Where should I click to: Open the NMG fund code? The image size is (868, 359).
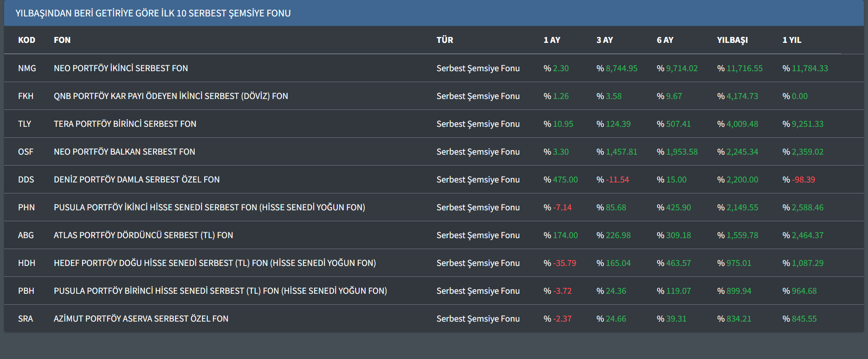[x=27, y=68]
